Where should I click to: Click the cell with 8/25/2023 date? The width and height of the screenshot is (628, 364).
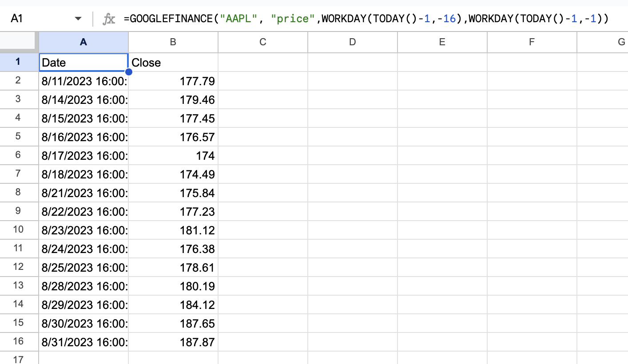pyautogui.click(x=83, y=267)
